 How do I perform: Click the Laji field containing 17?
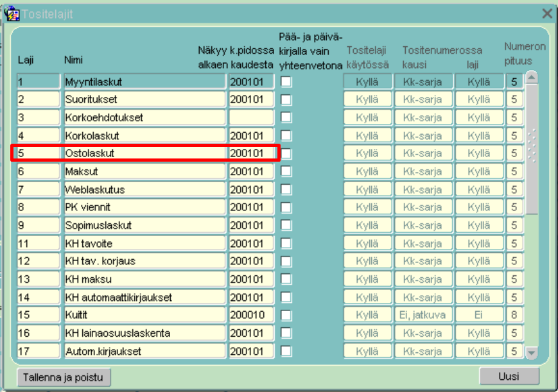click(39, 351)
